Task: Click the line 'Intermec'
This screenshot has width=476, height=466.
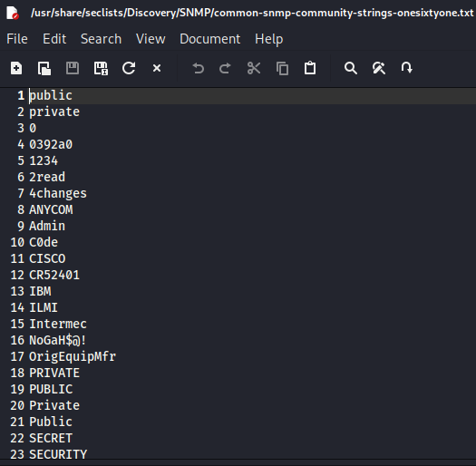Action: click(58, 324)
